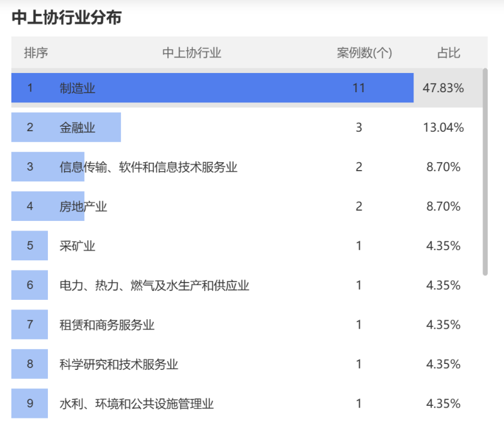Viewport: 504px width, 431px height.
Task: Click case count 11 in 制造业 row
Action: [x=359, y=87]
